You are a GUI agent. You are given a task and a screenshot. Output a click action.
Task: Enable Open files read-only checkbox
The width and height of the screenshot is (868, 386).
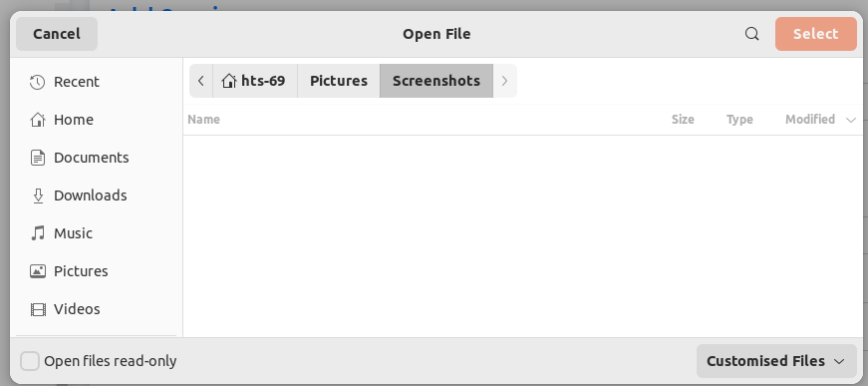[x=30, y=361]
